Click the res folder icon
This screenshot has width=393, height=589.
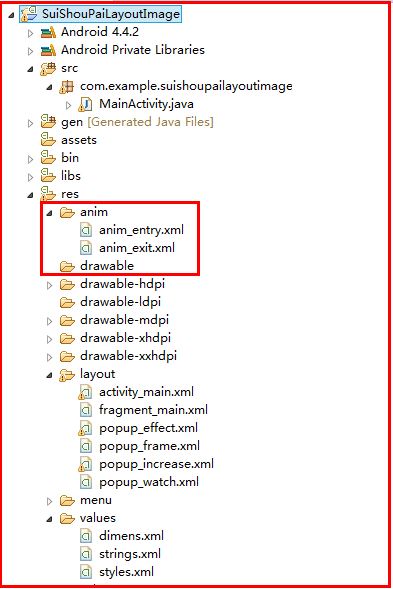[48, 194]
